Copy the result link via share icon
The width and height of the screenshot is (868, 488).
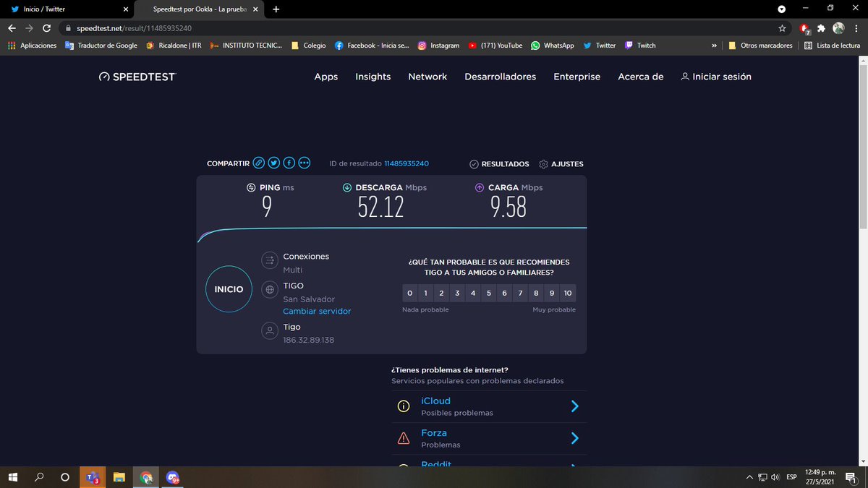pyautogui.click(x=258, y=163)
